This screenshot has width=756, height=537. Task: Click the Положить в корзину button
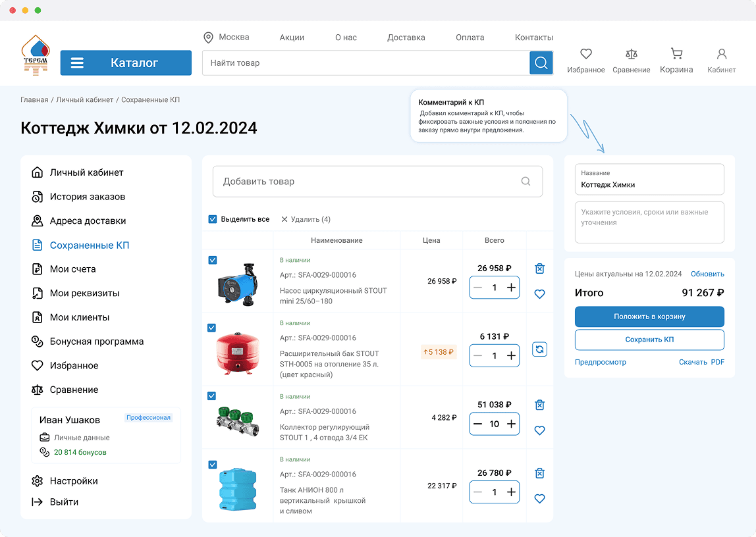pyautogui.click(x=649, y=317)
